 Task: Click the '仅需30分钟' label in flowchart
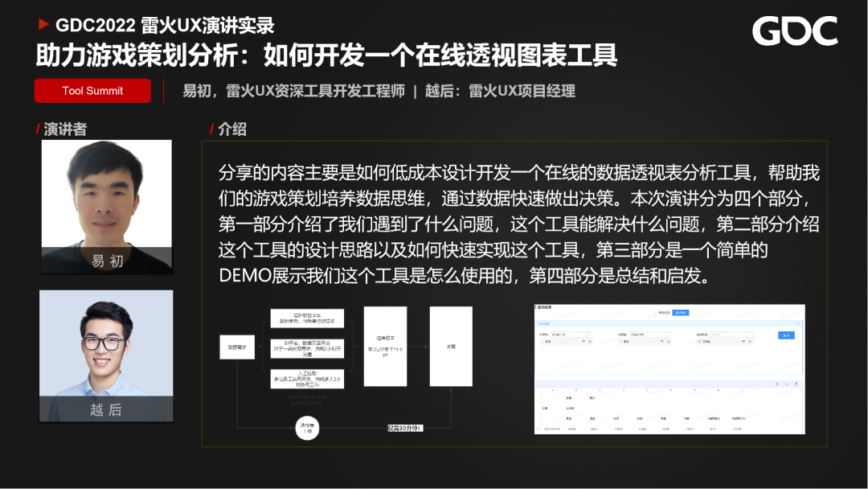pos(404,428)
